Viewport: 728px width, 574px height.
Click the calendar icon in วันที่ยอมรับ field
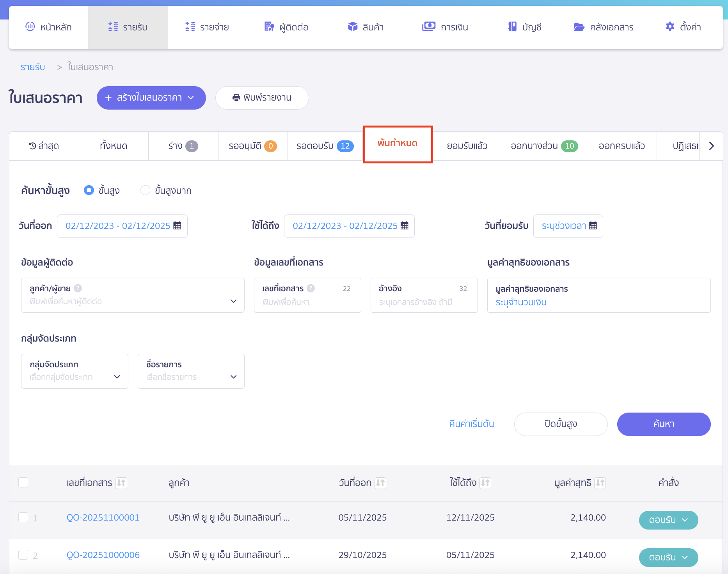[x=593, y=226]
